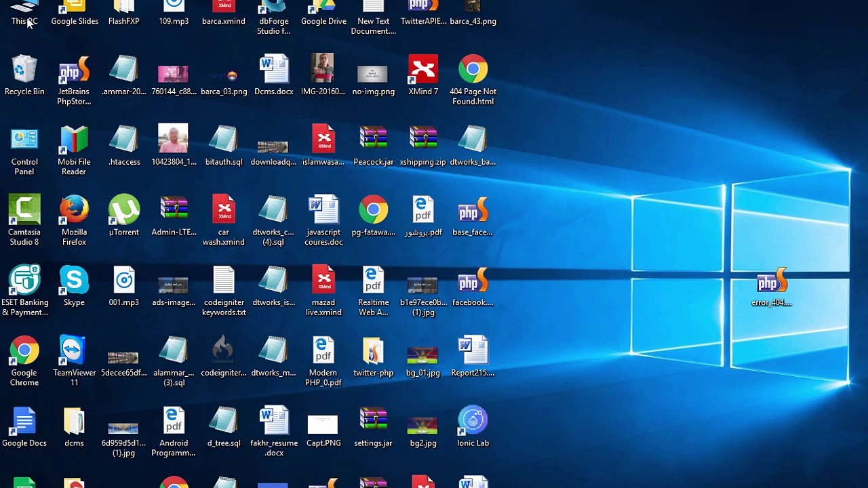Image resolution: width=868 pixels, height=488 pixels.
Task: Click the XMind 7 shortcut icon
Action: click(423, 75)
